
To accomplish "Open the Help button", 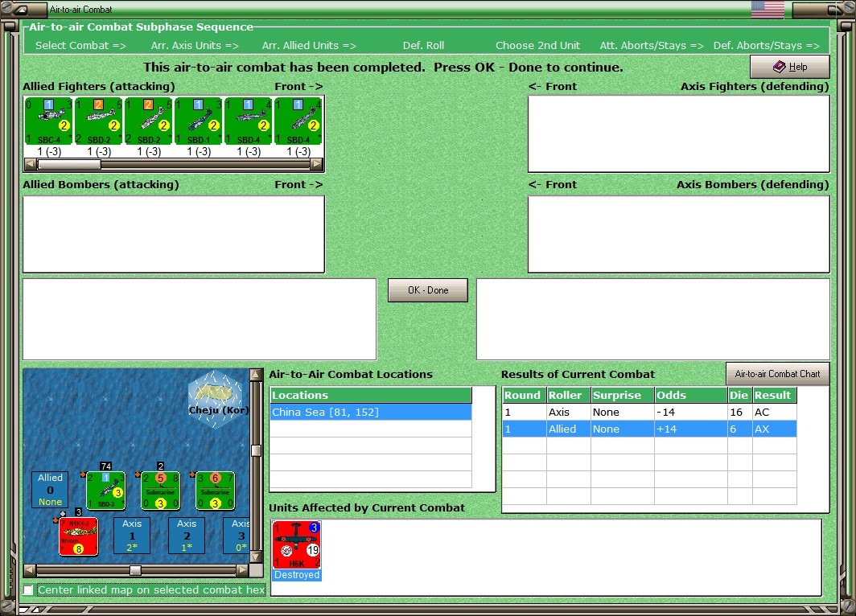I will pyautogui.click(x=790, y=67).
